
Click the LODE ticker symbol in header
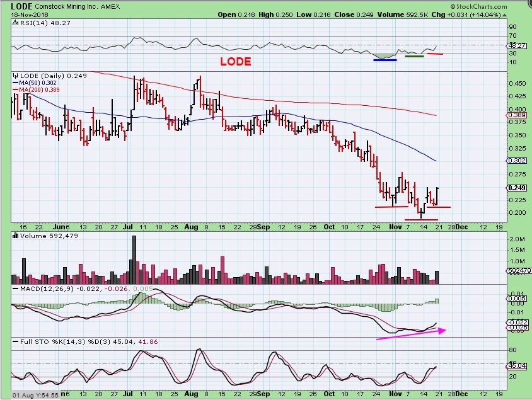coord(21,6)
